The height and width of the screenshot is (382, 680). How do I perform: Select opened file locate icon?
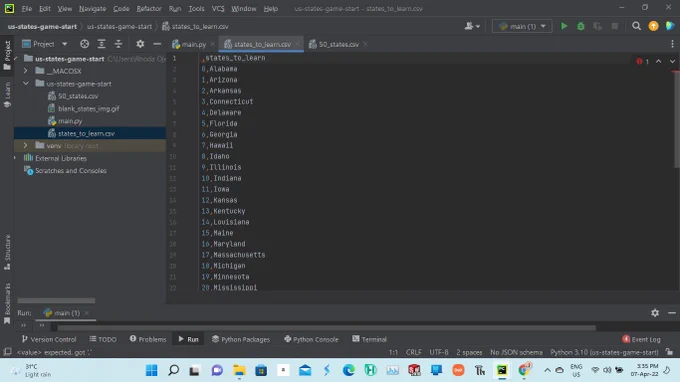pos(85,44)
